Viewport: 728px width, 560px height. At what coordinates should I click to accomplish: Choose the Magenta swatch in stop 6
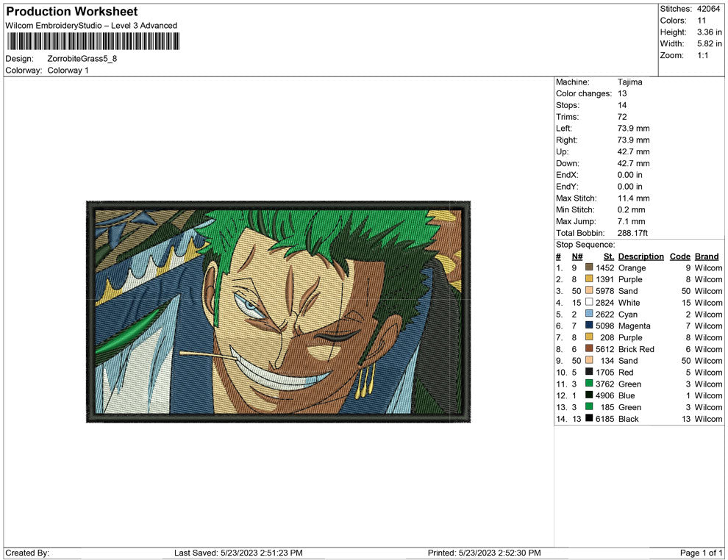tap(589, 326)
